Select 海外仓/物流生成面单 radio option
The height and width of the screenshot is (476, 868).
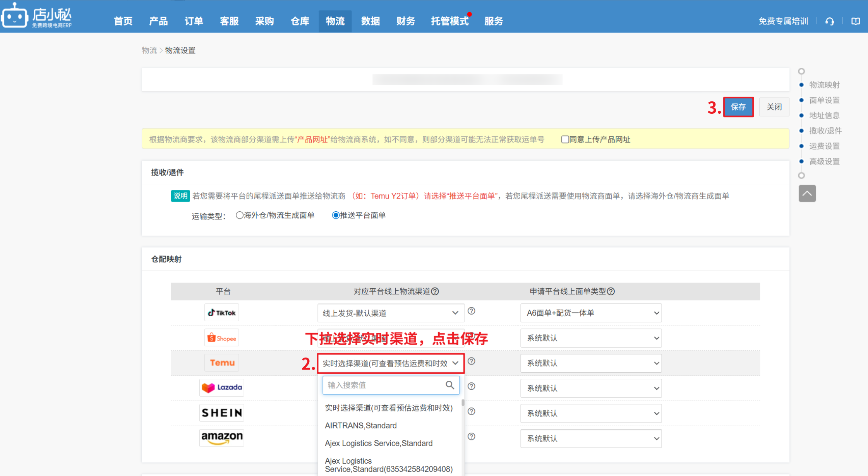[x=240, y=215]
